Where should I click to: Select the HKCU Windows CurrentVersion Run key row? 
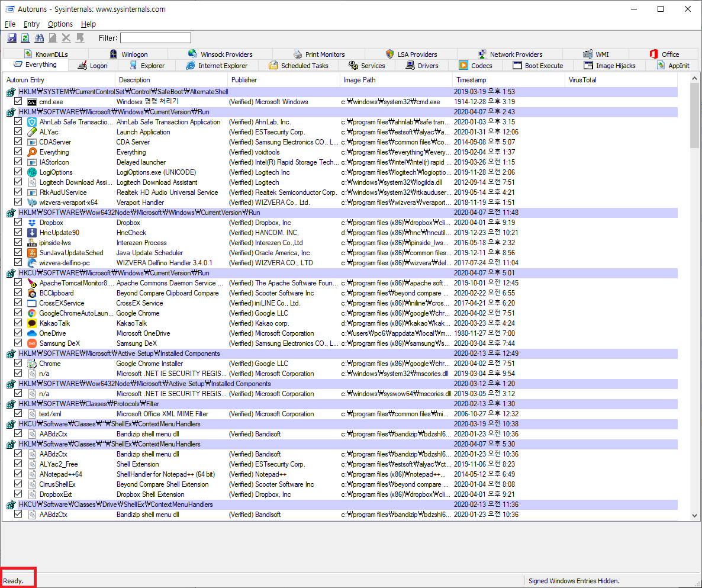pos(340,273)
